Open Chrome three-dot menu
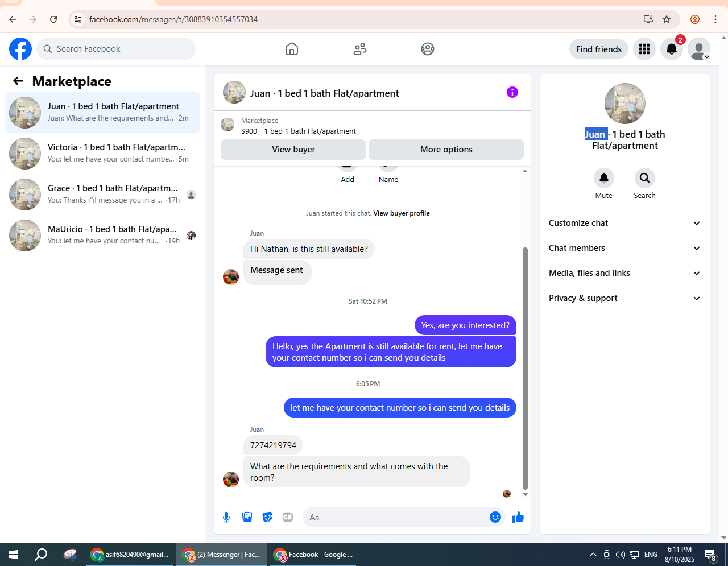Viewport: 728px width, 566px height. pyautogui.click(x=715, y=19)
